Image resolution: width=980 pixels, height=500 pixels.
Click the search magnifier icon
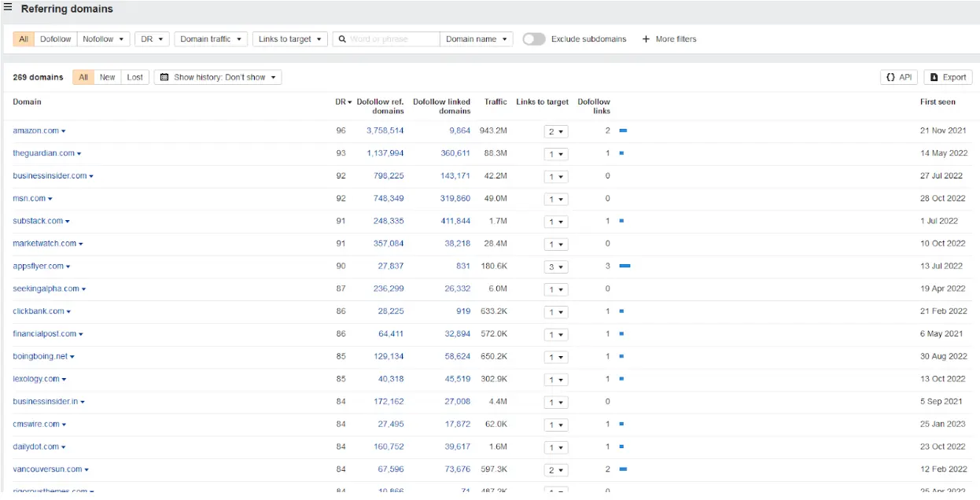pos(342,39)
